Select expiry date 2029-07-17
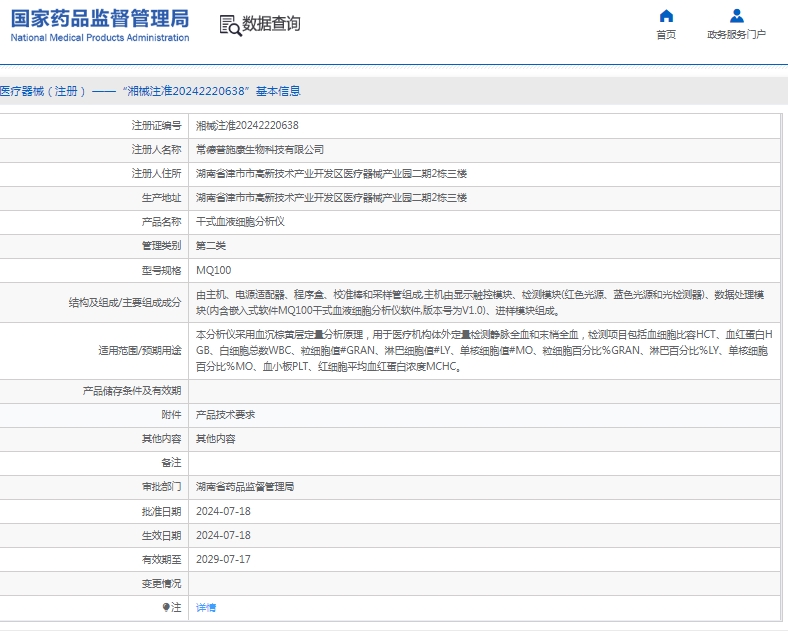 pos(223,560)
